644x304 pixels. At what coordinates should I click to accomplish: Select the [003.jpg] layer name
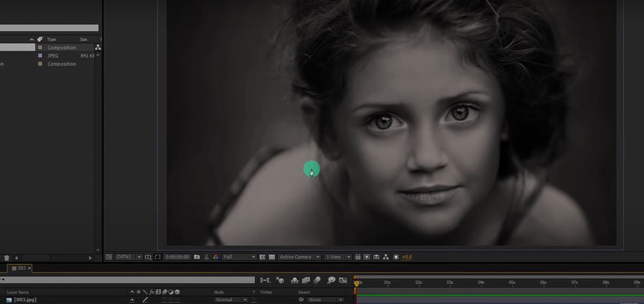25,300
